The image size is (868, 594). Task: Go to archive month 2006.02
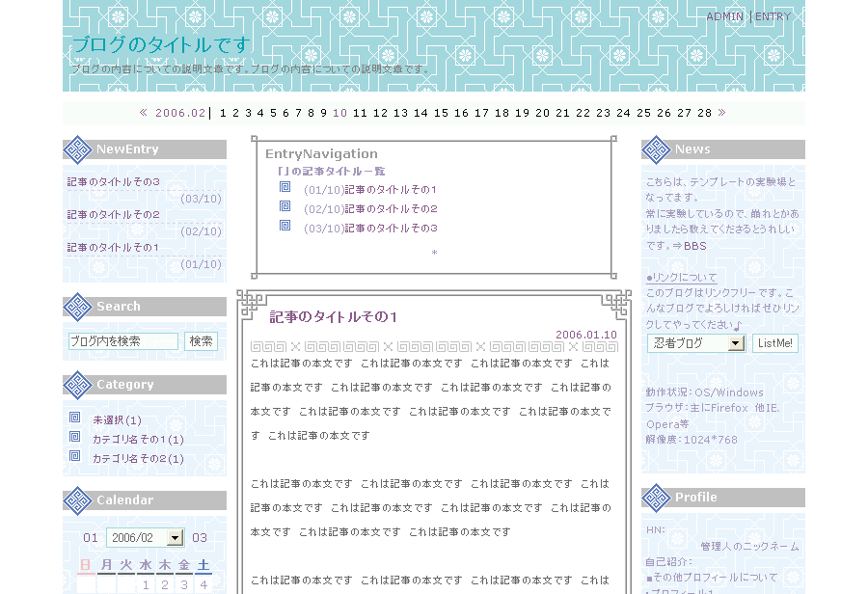[x=180, y=113]
